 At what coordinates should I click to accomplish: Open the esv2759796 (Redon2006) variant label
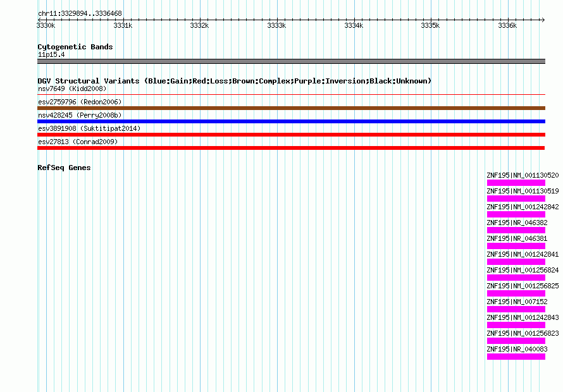(x=80, y=102)
